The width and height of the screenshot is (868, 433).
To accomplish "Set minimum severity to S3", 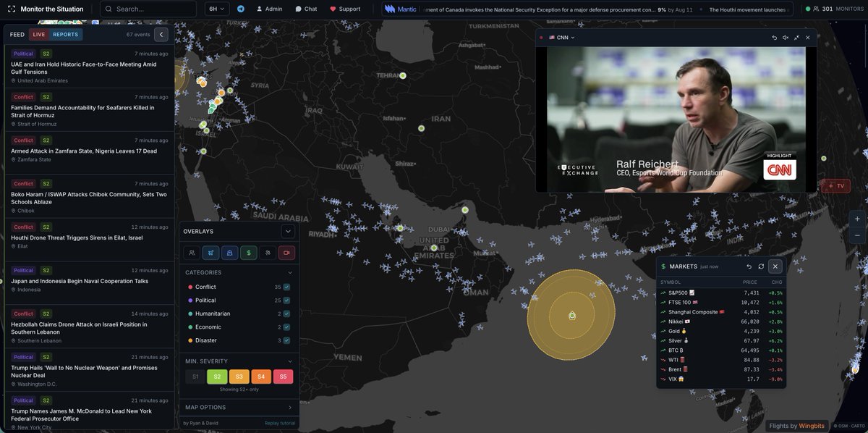I will 239,377.
